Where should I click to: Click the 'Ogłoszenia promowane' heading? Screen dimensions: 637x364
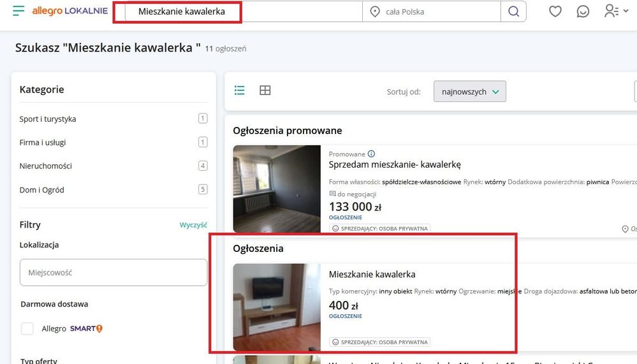click(287, 131)
